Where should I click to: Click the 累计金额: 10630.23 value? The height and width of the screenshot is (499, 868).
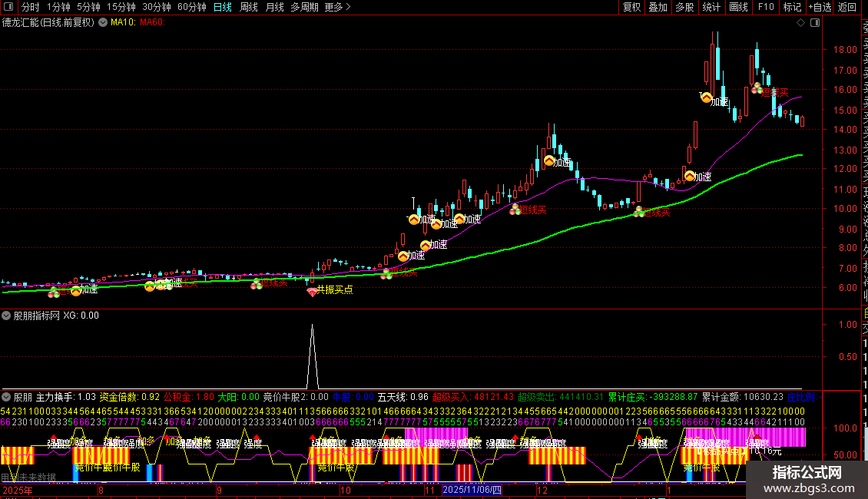(743, 397)
